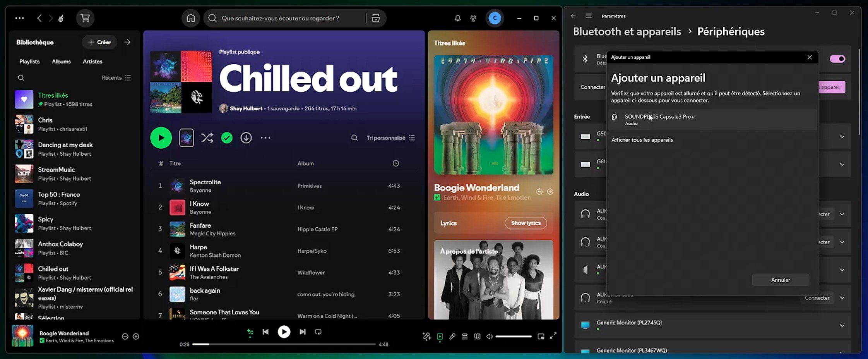Open user profile avatar C
Image resolution: width=868 pixels, height=359 pixels.
click(x=495, y=18)
